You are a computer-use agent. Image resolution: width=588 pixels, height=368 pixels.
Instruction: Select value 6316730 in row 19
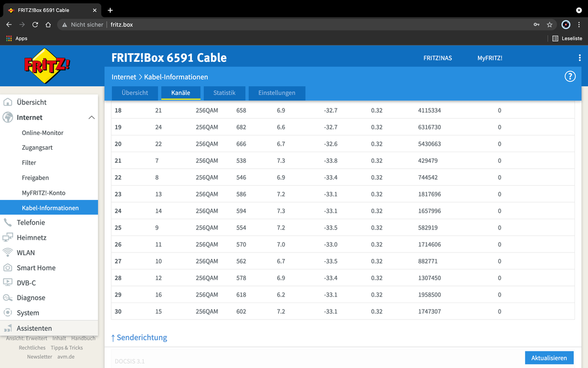(430, 127)
